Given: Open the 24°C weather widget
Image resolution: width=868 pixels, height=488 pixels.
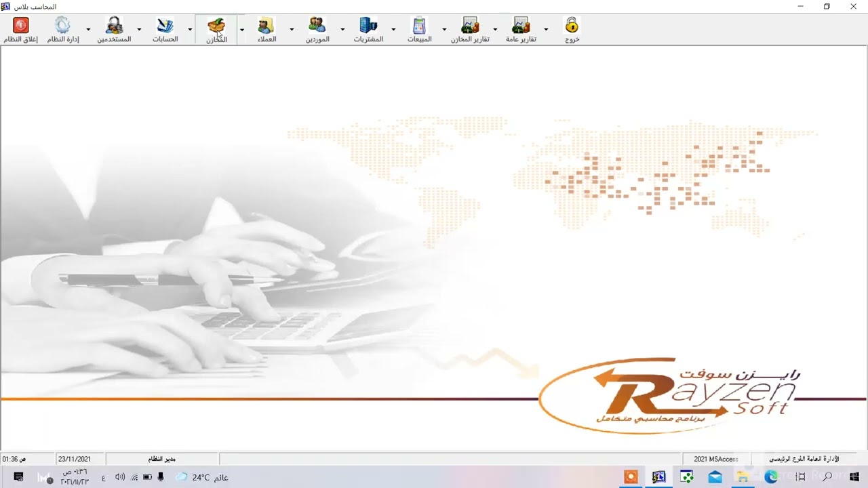Looking at the screenshot, I should click(x=202, y=477).
